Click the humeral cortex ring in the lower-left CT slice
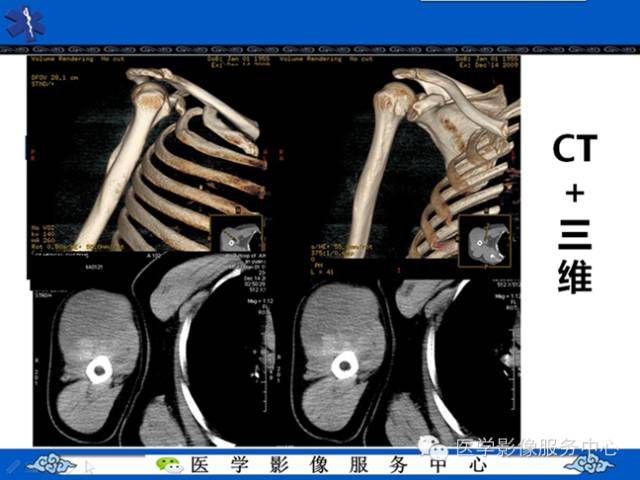 pyautogui.click(x=99, y=370)
